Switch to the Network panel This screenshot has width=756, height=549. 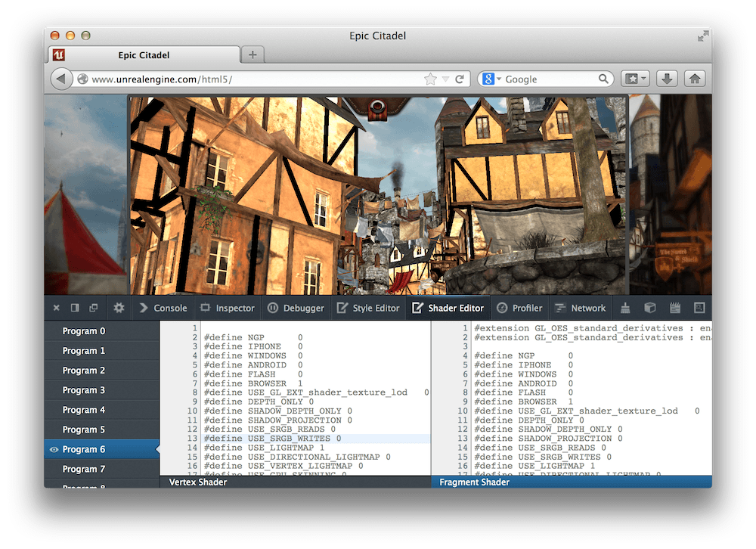pos(581,308)
